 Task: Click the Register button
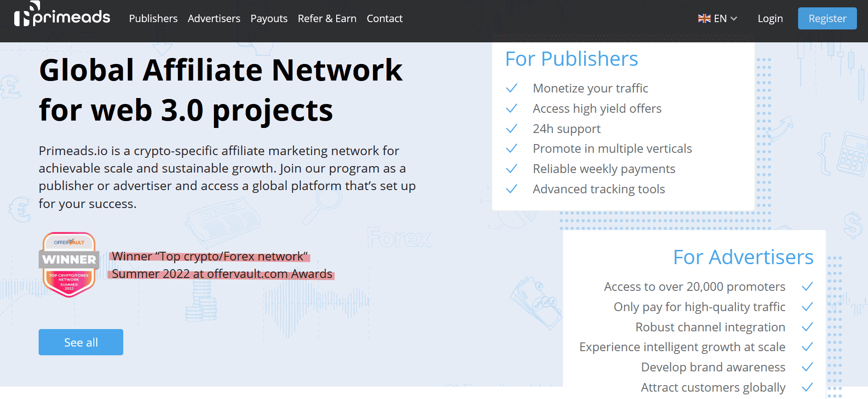pyautogui.click(x=827, y=18)
